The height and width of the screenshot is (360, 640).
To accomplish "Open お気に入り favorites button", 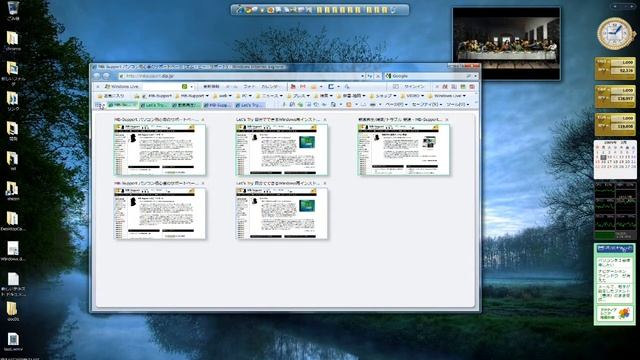I will pyautogui.click(x=111, y=96).
